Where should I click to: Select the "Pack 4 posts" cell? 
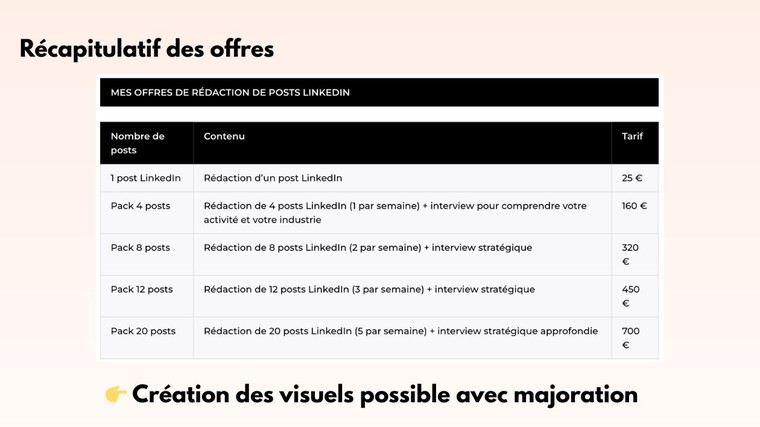click(x=141, y=206)
